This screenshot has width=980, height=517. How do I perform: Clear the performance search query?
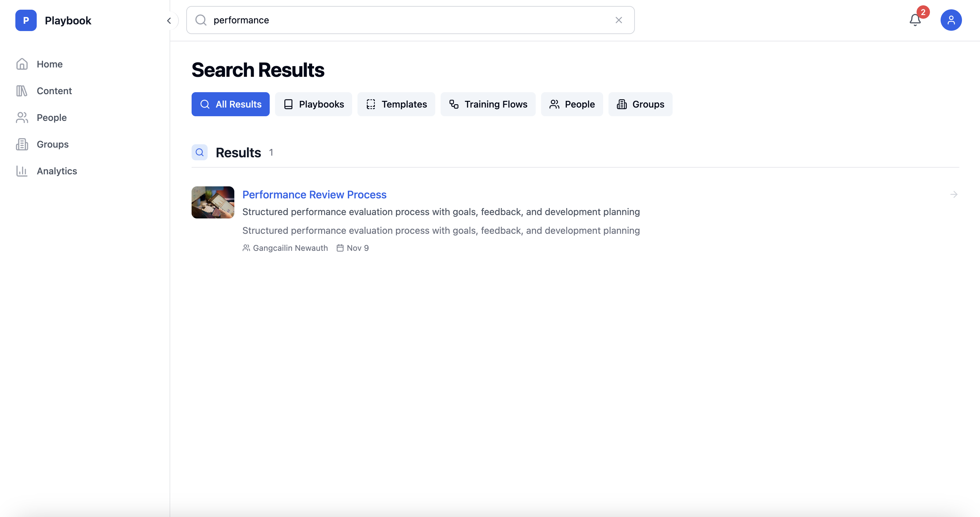pyautogui.click(x=619, y=20)
